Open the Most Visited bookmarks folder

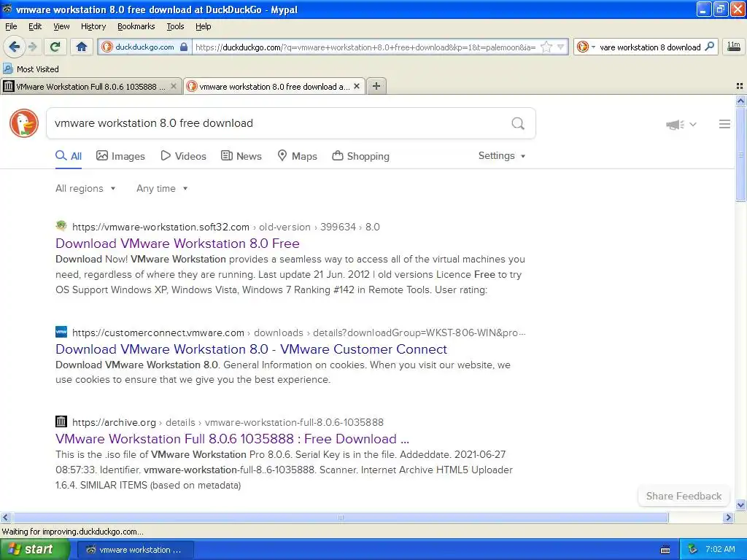[31, 69]
